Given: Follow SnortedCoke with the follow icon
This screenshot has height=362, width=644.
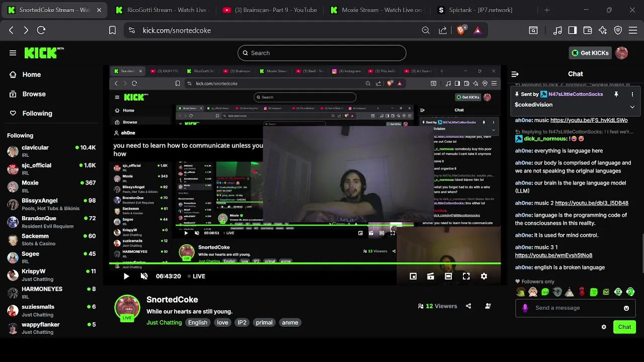Looking at the screenshot, I should (488, 306).
